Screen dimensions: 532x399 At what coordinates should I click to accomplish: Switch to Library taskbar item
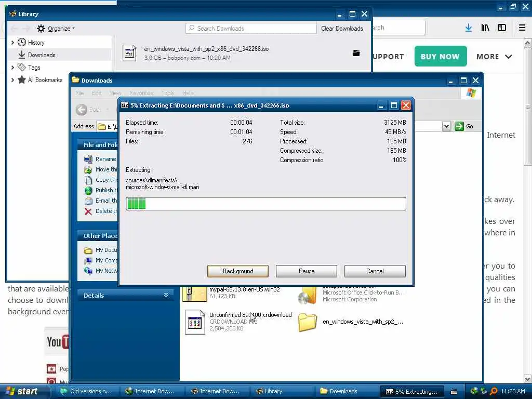281,391
